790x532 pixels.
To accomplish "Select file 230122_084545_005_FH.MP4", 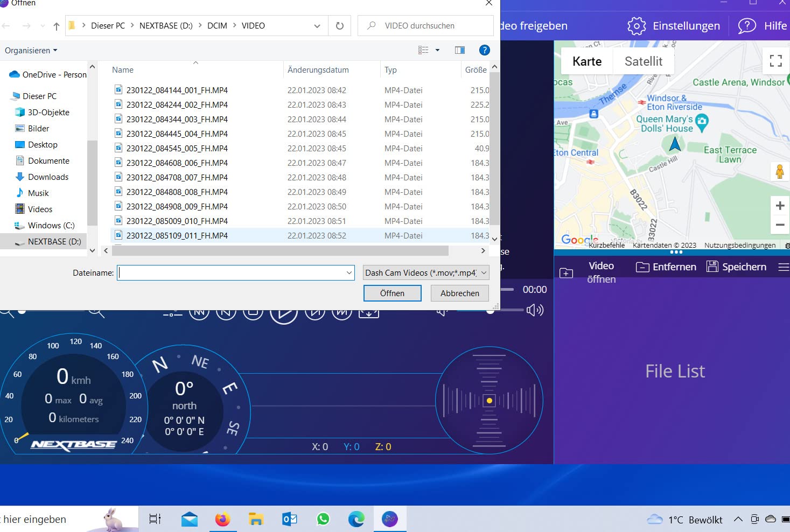I will (x=177, y=149).
